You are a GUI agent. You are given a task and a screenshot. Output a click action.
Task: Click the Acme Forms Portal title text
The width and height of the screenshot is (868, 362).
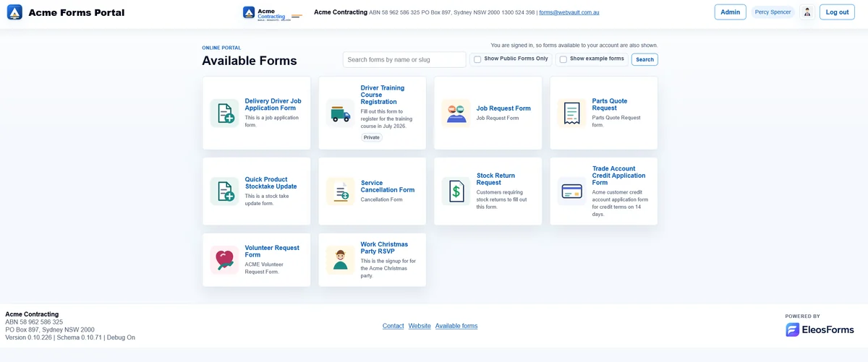(x=77, y=12)
